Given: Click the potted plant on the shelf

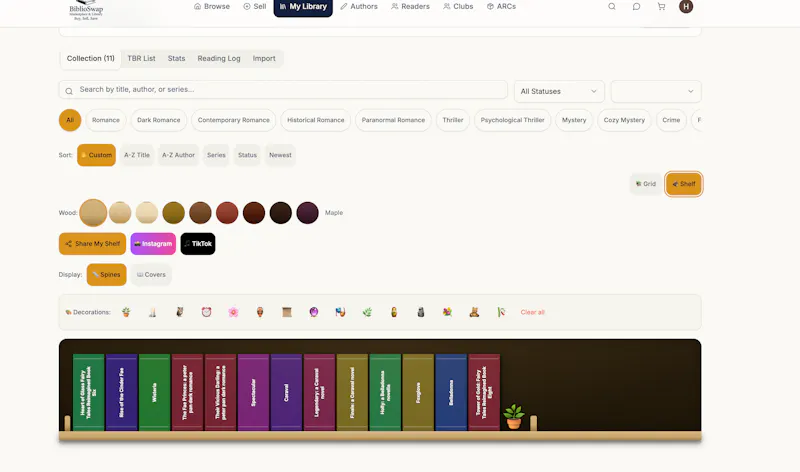Looking at the screenshot, I should [514, 416].
